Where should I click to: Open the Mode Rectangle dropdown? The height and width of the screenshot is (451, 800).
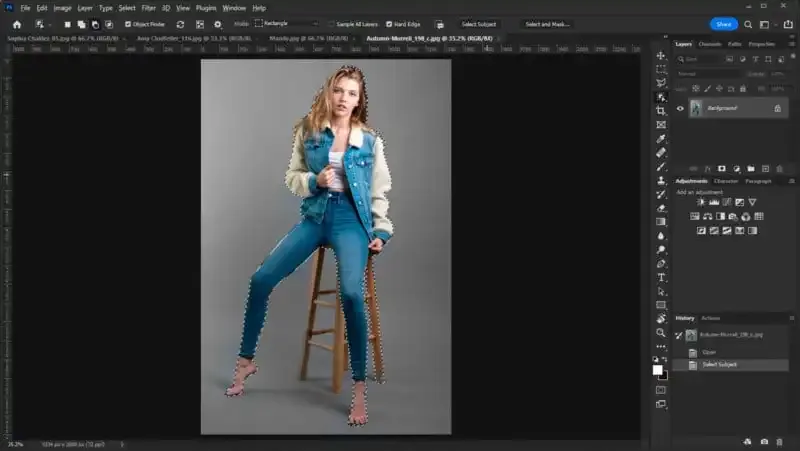pyautogui.click(x=286, y=24)
